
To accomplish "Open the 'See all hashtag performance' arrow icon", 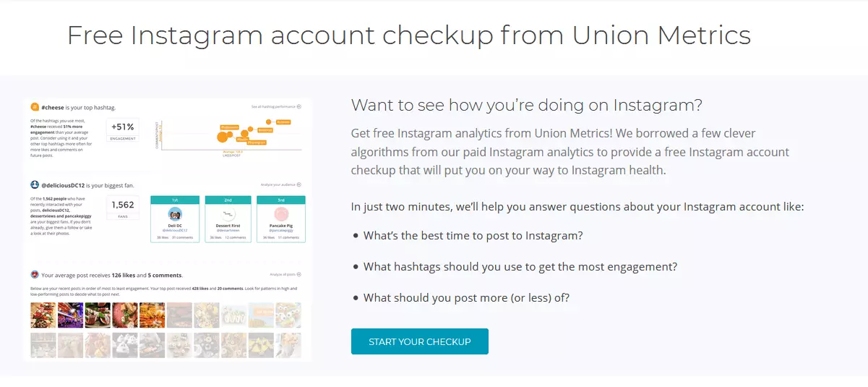I will (x=299, y=106).
